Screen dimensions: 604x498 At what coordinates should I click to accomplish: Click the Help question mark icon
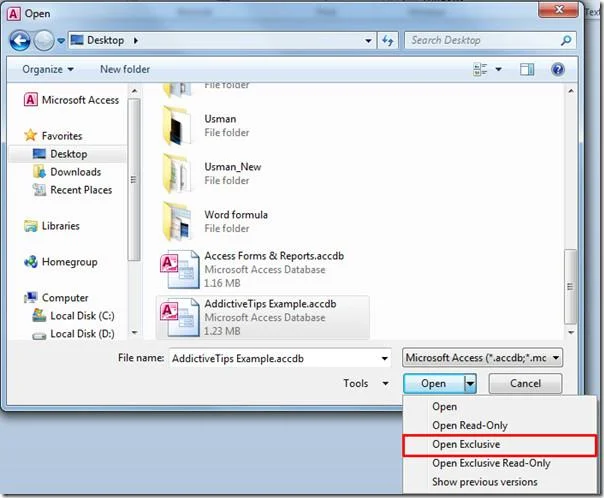pyautogui.click(x=558, y=69)
